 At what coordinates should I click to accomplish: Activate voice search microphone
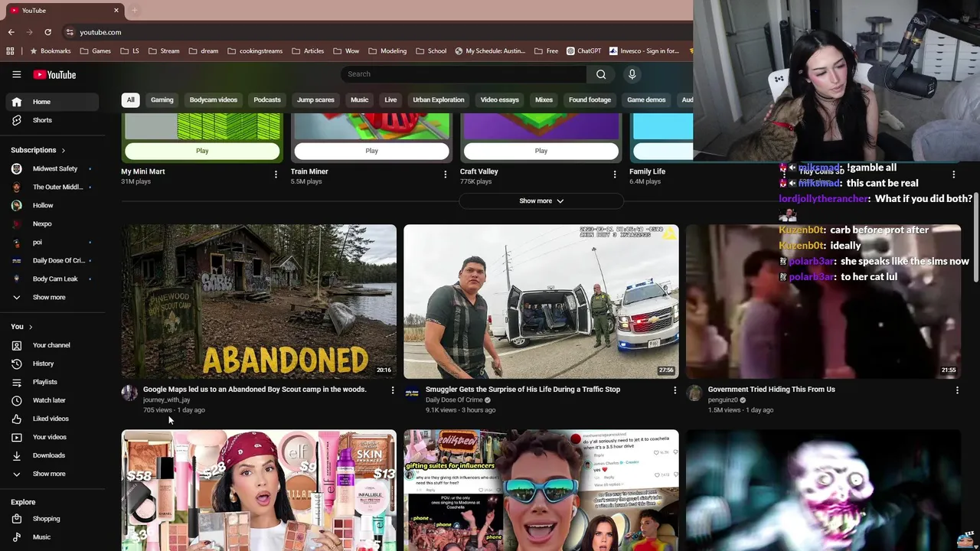tap(632, 74)
